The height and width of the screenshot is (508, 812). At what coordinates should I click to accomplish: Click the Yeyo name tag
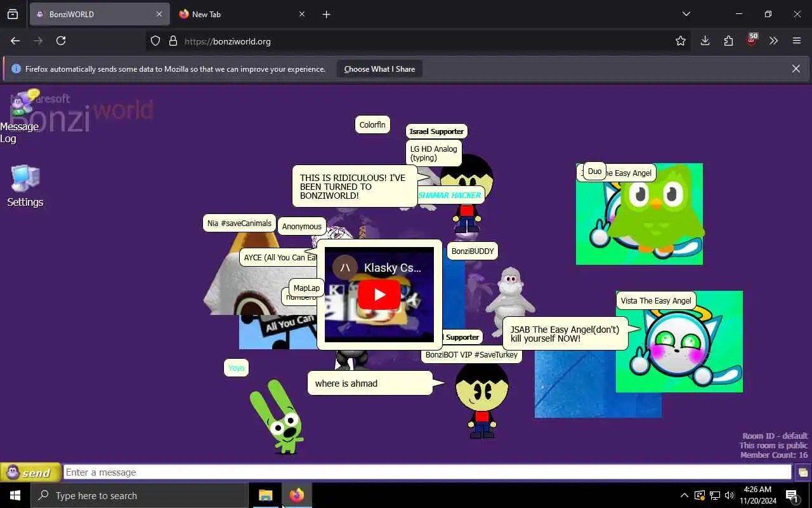pyautogui.click(x=236, y=368)
